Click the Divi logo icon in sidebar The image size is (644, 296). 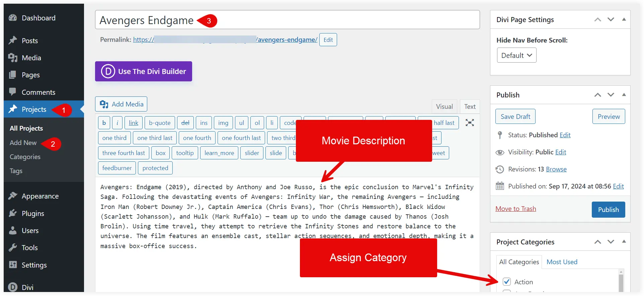click(x=13, y=287)
